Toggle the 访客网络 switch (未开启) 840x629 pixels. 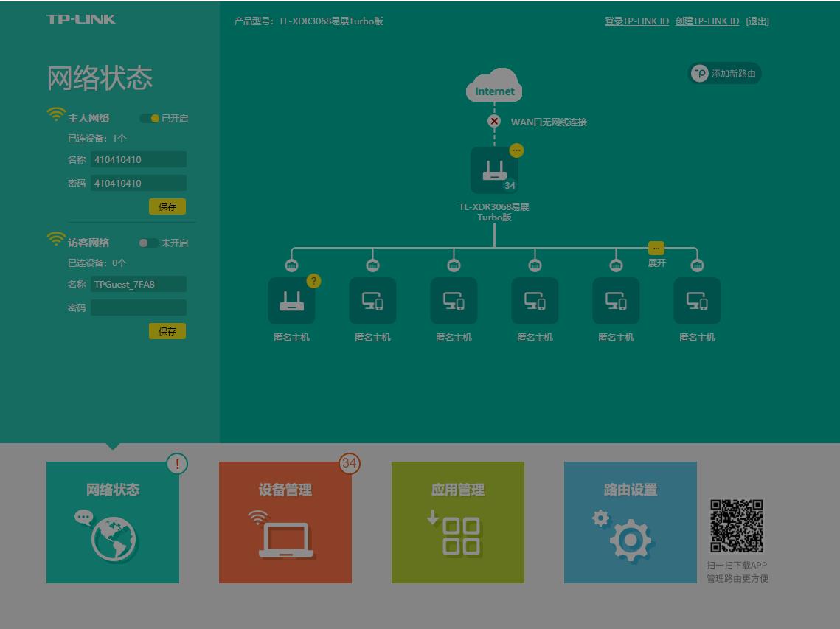(148, 243)
